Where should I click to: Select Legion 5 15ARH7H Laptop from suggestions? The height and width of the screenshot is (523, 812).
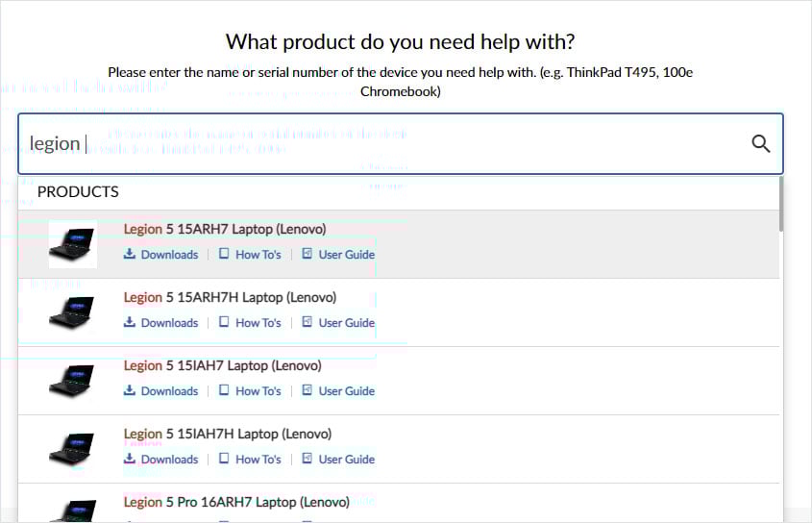click(230, 297)
